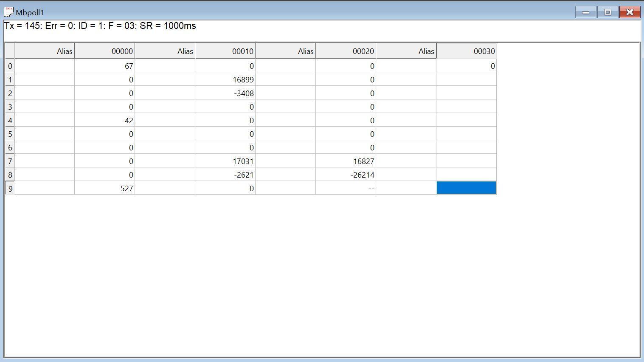Select row header 2
Image resolution: width=644 pixels, height=362 pixels.
(x=10, y=93)
